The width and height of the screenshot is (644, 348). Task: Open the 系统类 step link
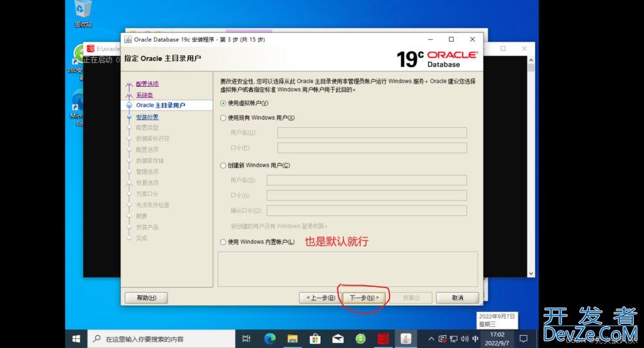coord(144,95)
